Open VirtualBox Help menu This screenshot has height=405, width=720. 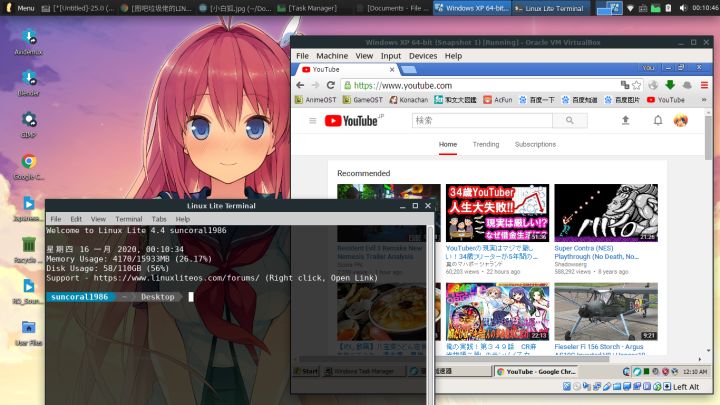pos(453,56)
